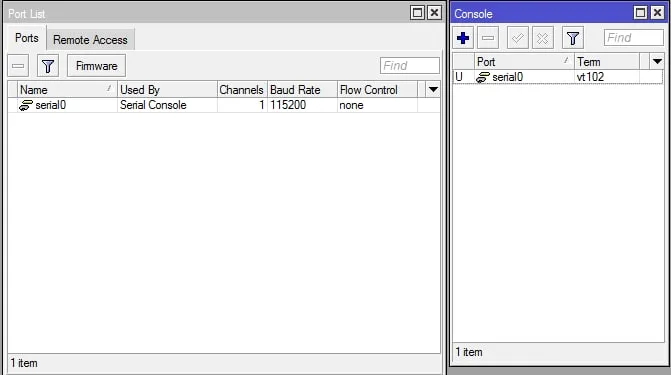This screenshot has height=375, width=671.
Task: Select serial0 row in Console list
Action: [558, 77]
